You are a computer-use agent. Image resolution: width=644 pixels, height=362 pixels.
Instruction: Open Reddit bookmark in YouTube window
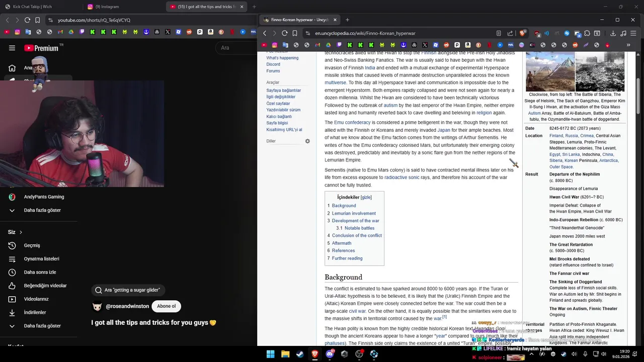189,32
